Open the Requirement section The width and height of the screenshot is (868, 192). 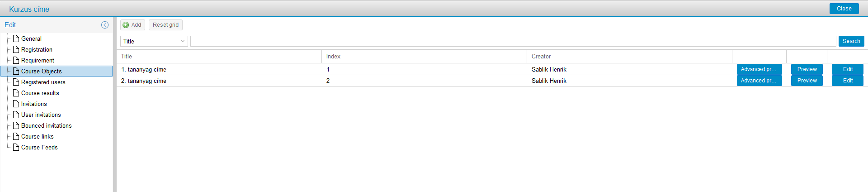(38, 60)
